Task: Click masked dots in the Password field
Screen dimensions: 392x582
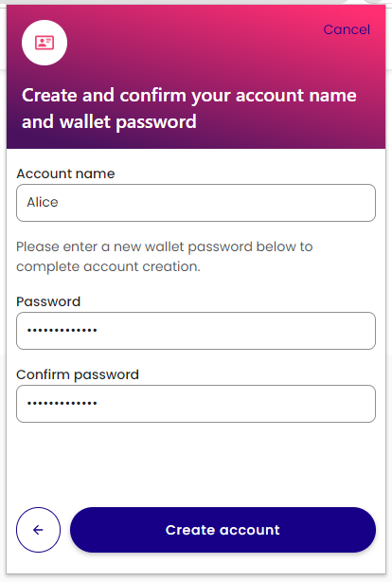Action: coord(62,330)
